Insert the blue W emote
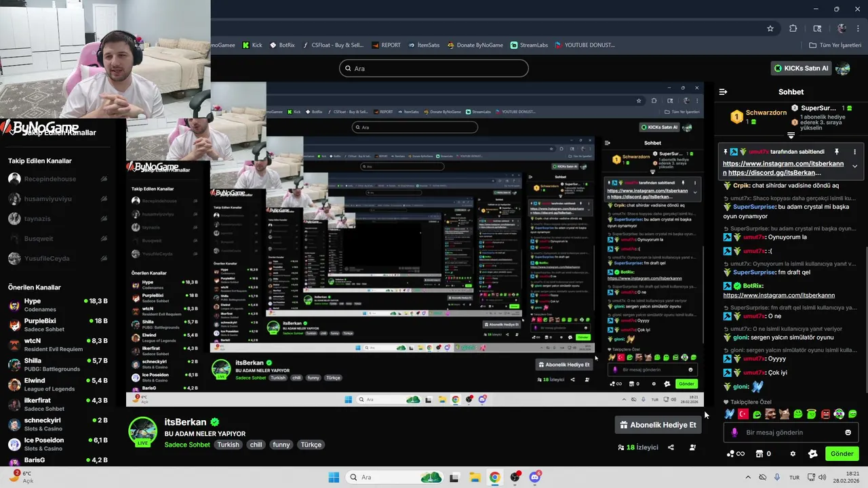868x488 pixels. click(x=729, y=414)
